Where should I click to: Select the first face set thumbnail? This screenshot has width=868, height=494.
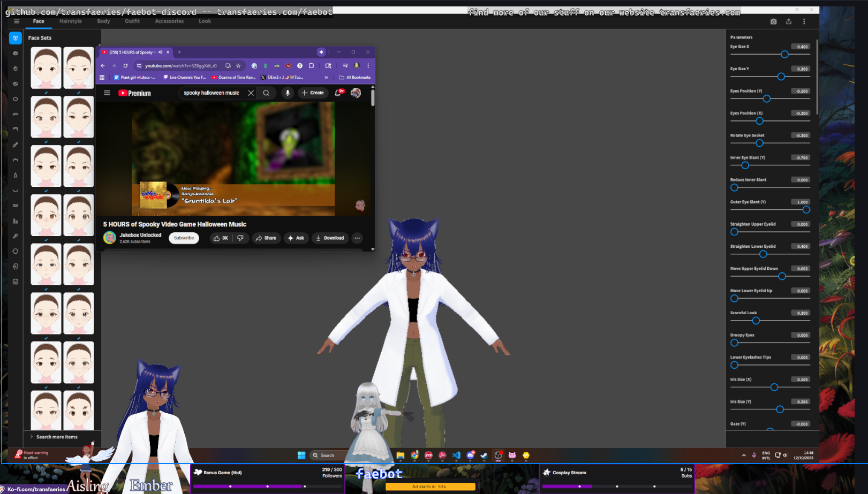(x=46, y=68)
